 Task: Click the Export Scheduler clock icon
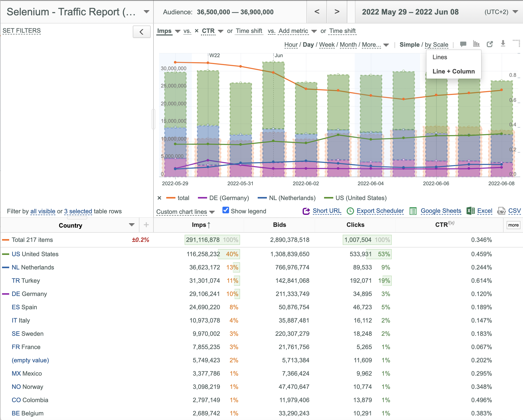pyautogui.click(x=350, y=211)
